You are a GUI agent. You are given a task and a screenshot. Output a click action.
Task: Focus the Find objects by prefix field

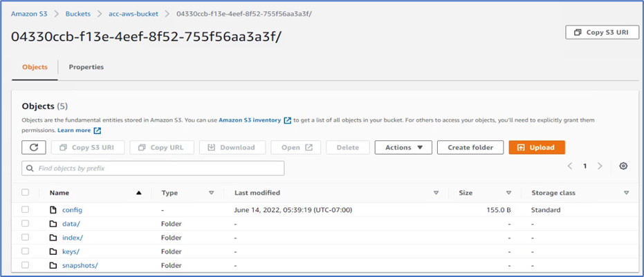153,169
